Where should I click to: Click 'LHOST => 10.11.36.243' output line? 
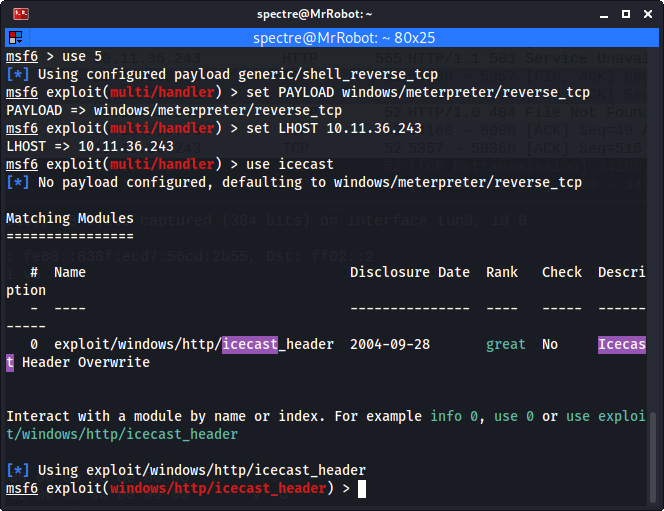tap(90, 146)
